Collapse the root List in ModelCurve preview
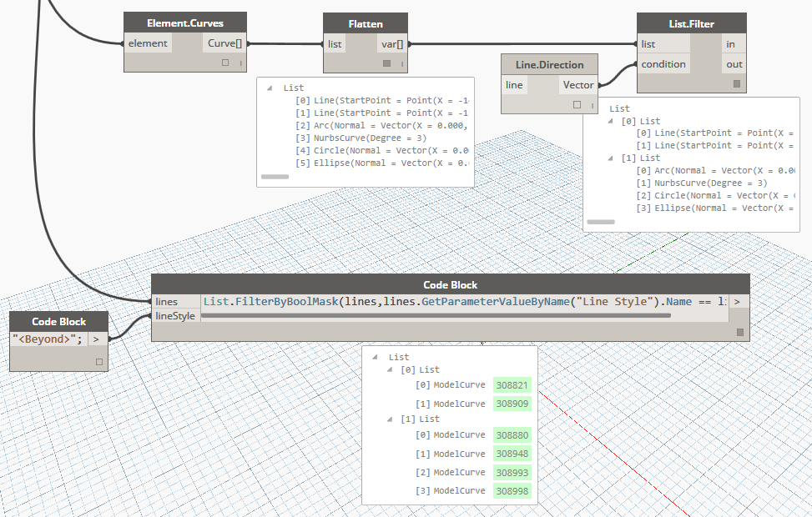The image size is (812, 517). [375, 357]
